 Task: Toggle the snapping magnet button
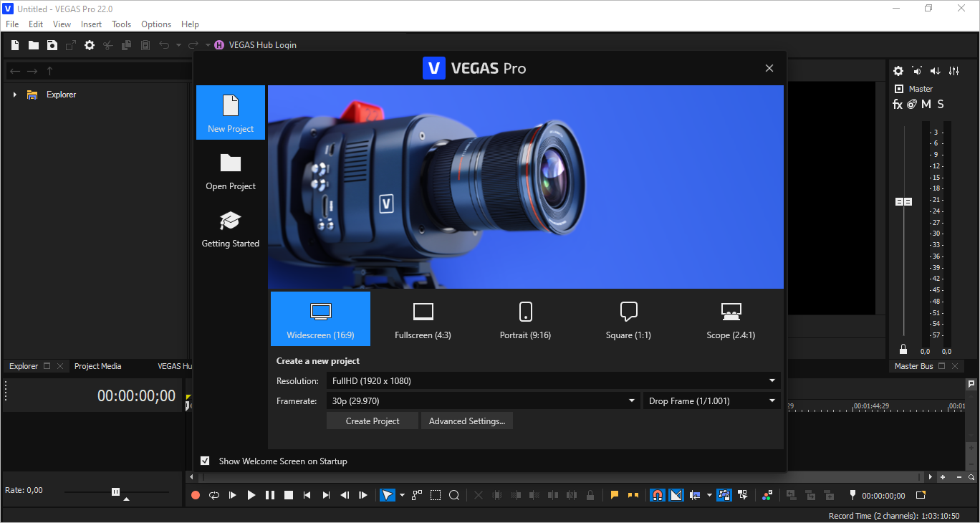point(657,495)
